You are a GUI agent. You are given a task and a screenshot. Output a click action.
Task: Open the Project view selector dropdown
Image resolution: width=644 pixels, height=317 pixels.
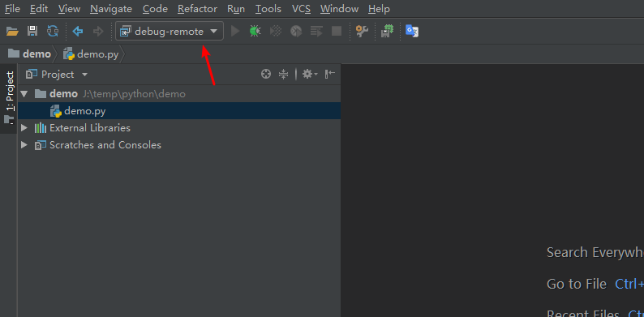click(57, 75)
